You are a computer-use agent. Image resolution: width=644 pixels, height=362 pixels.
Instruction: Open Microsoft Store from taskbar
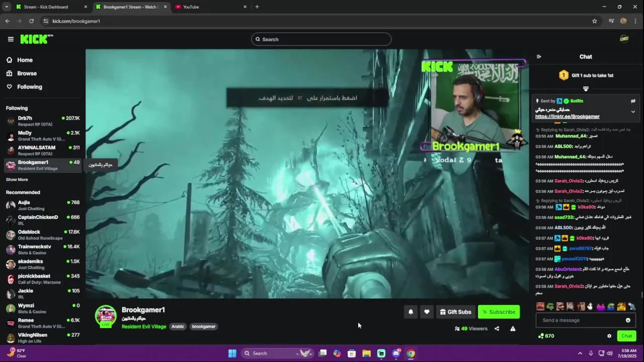[352, 353]
